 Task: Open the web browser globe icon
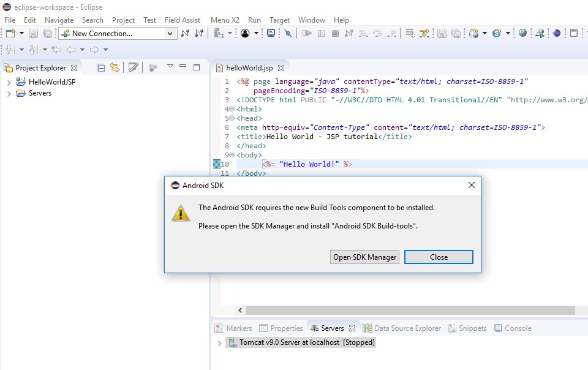click(522, 33)
